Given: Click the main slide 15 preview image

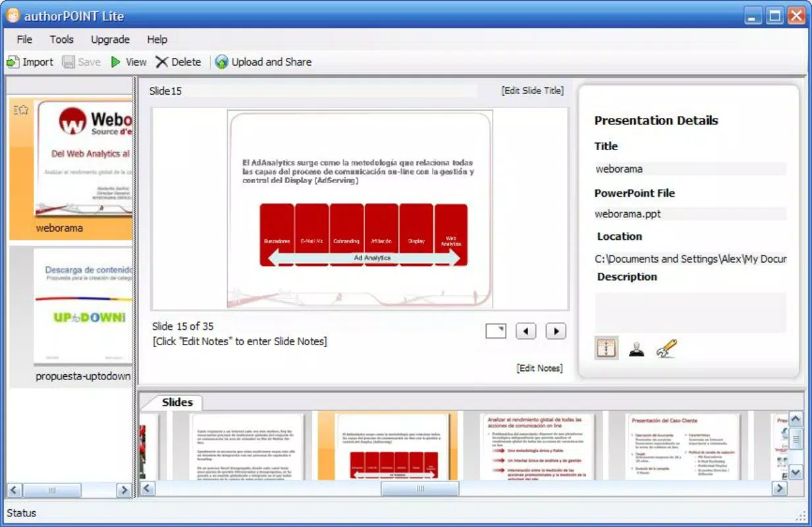Looking at the screenshot, I should [x=360, y=209].
